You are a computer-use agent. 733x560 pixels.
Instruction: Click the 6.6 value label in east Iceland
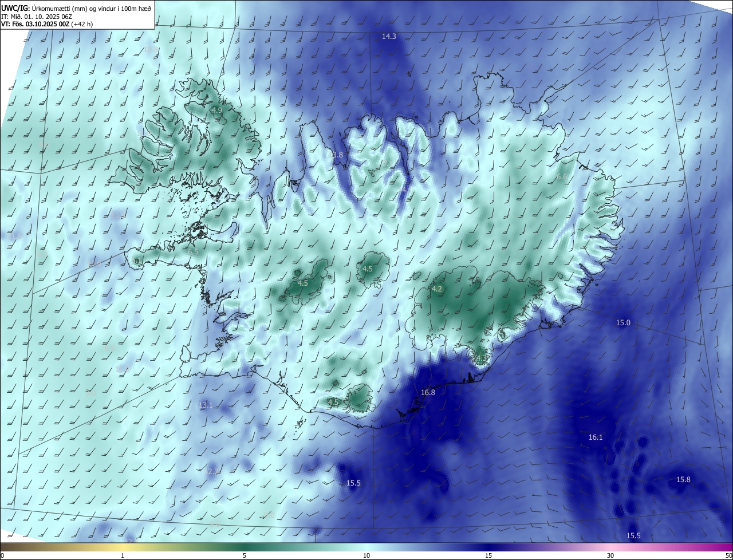[x=562, y=178]
